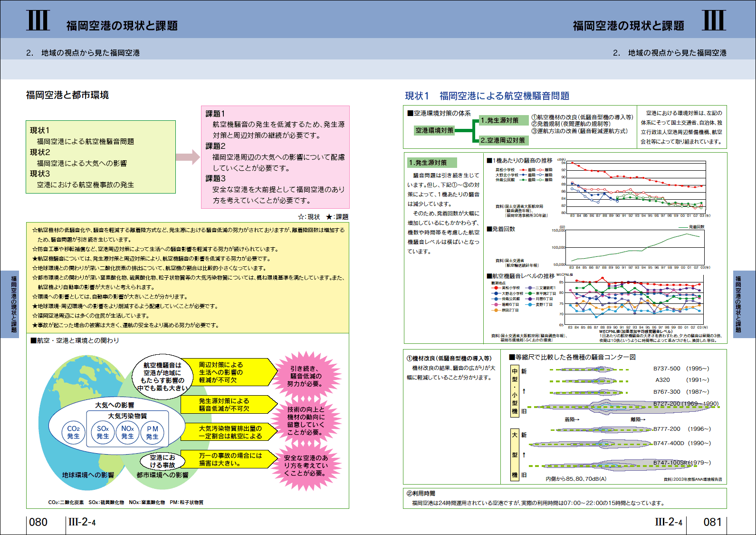Click the pink starburst starting "安全な空港のあり方"
Image resolution: width=756 pixels, height=535 pixels.
click(x=306, y=466)
